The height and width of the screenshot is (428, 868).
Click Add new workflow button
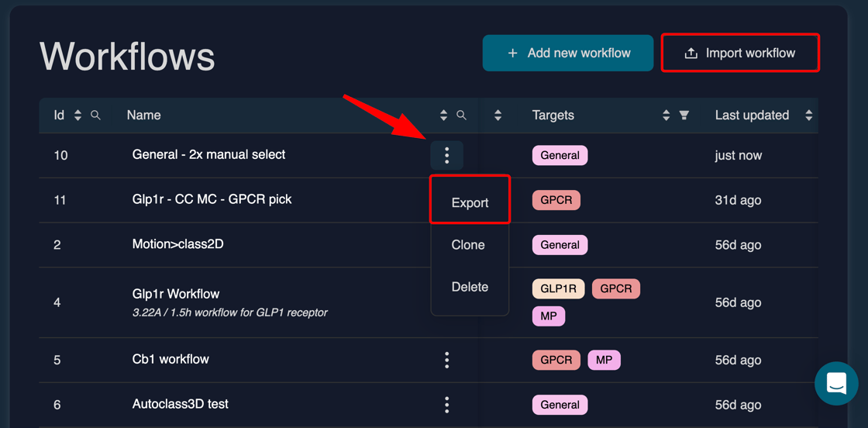click(568, 53)
